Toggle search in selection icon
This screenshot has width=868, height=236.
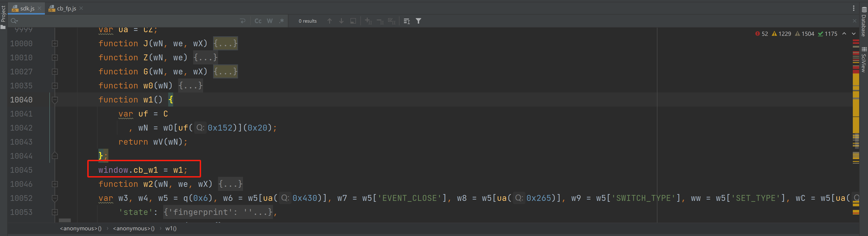353,21
